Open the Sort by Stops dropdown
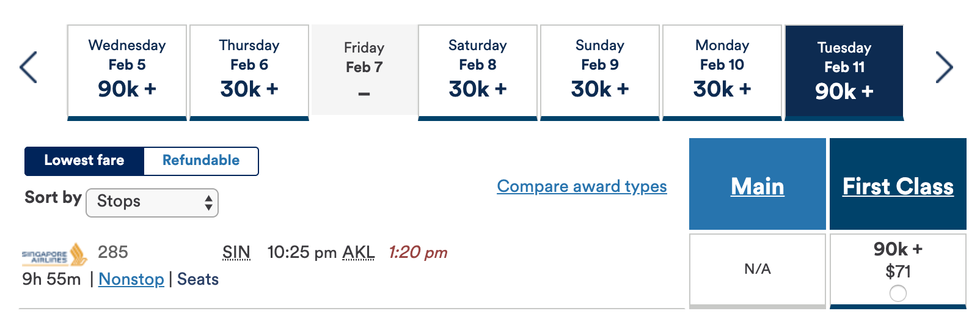980x319 pixels. click(152, 202)
